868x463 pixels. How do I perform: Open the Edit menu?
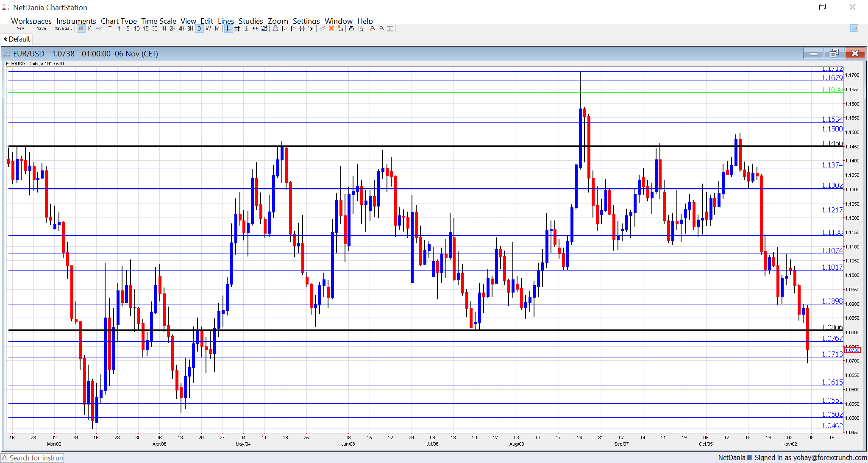click(207, 21)
